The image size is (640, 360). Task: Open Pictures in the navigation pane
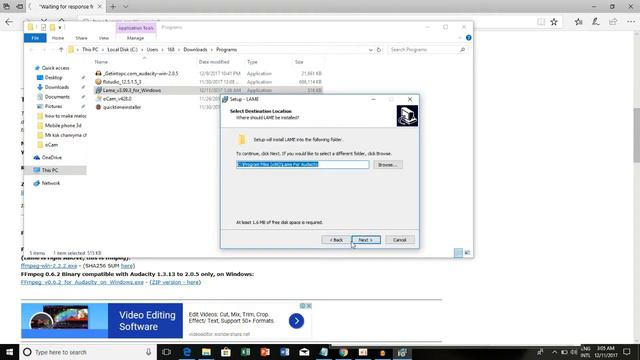point(53,106)
